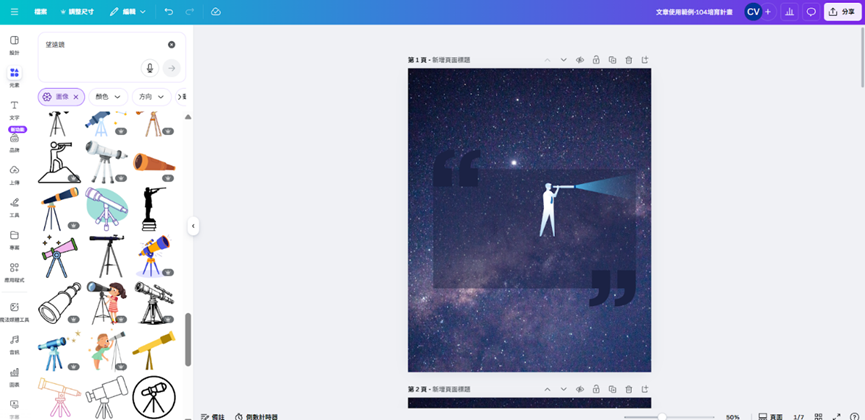This screenshot has height=420, width=865.
Task: Open the main hamburger menu
Action: pyautogui.click(x=14, y=12)
